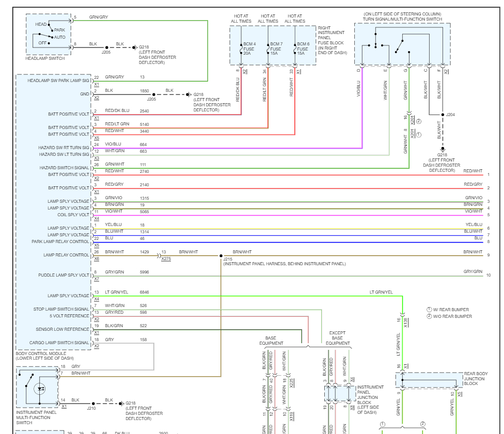Click the EXCEPT BASE EQUIPMENT bracket label

pyautogui.click(x=337, y=338)
